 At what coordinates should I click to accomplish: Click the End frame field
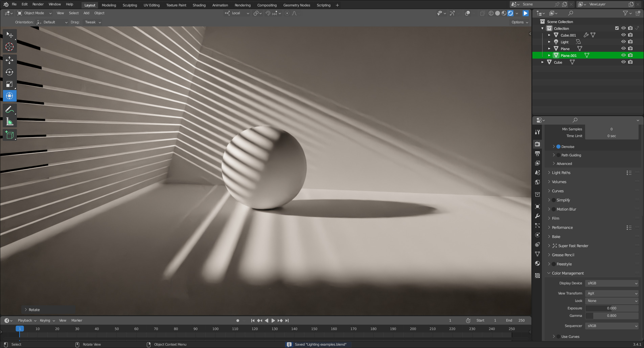(516, 320)
